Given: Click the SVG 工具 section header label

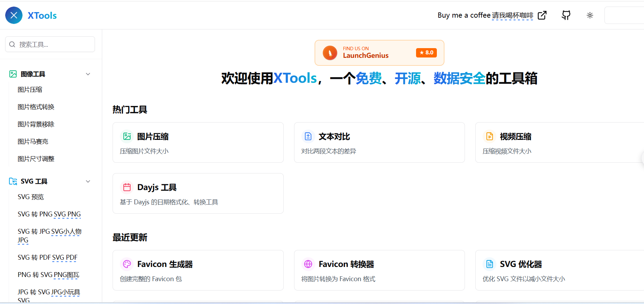Looking at the screenshot, I should point(34,181).
